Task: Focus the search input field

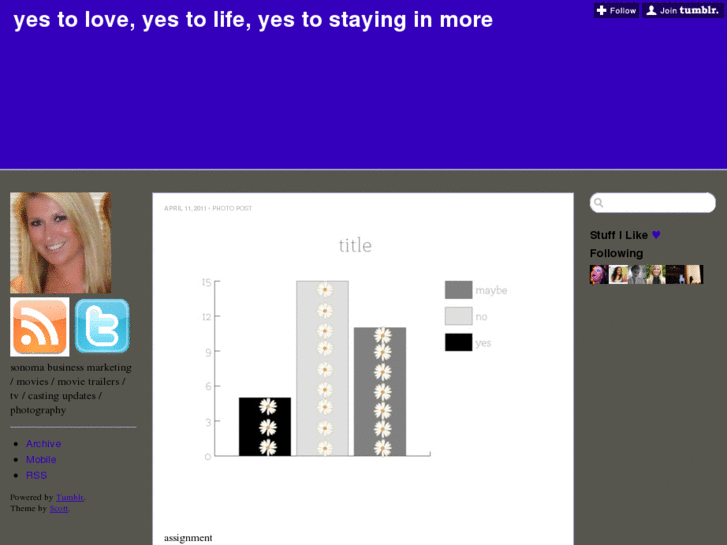Action: (x=653, y=203)
